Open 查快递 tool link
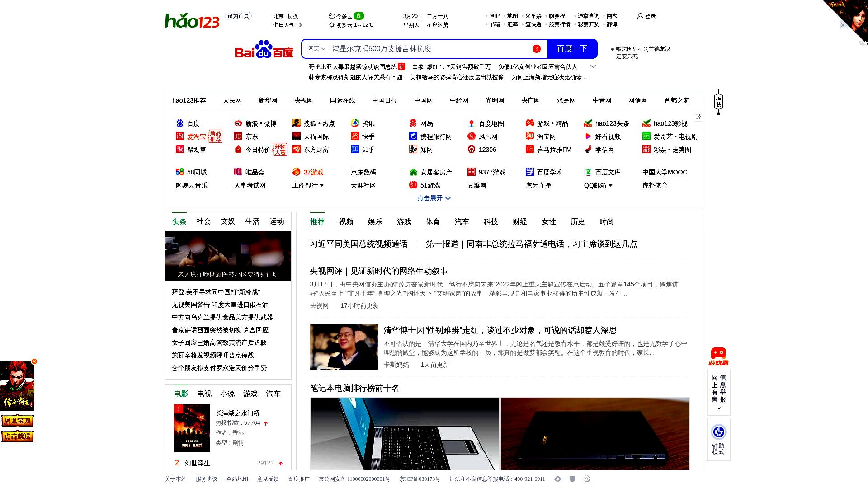The image size is (868, 488). 533,24
